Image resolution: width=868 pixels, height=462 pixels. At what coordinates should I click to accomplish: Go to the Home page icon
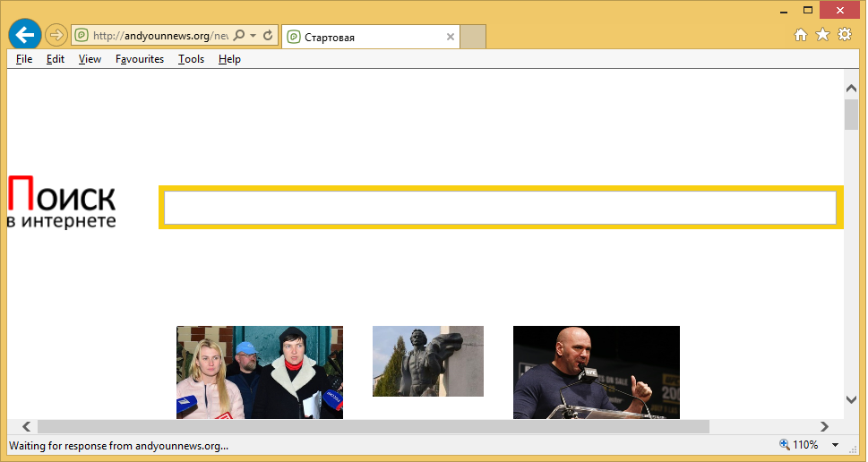coord(801,35)
